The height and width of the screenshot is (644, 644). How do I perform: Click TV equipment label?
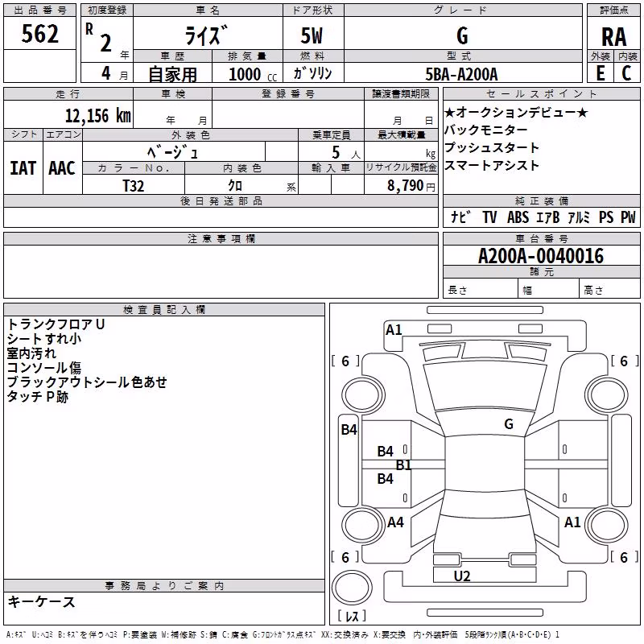[x=489, y=217]
